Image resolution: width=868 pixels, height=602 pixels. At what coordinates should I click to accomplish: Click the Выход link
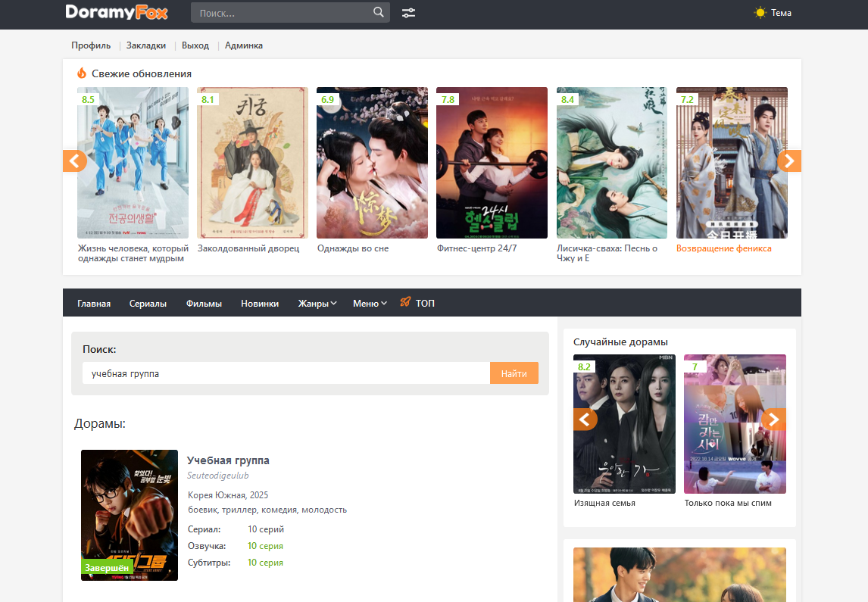pos(195,45)
